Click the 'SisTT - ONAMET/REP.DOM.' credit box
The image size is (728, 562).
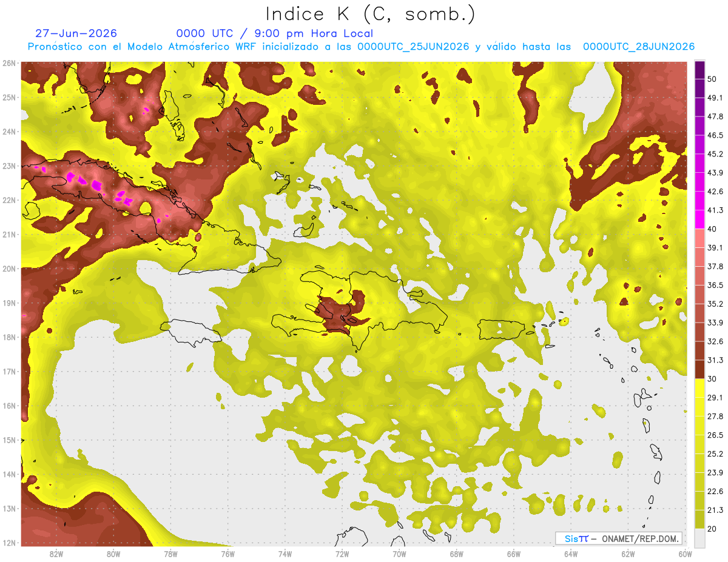[x=618, y=538]
